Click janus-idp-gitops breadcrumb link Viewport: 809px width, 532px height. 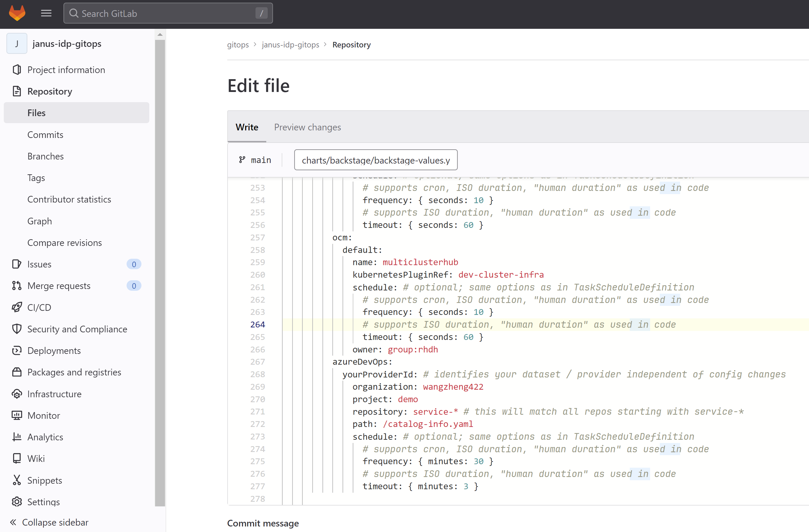[290, 45]
